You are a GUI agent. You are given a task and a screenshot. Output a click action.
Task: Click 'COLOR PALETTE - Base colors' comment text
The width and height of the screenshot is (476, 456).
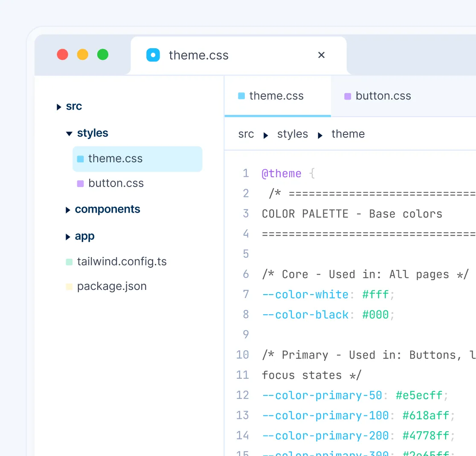[x=352, y=214]
